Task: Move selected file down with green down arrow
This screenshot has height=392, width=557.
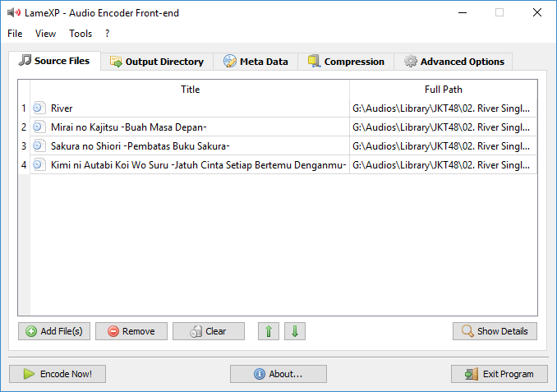Action: tap(295, 331)
